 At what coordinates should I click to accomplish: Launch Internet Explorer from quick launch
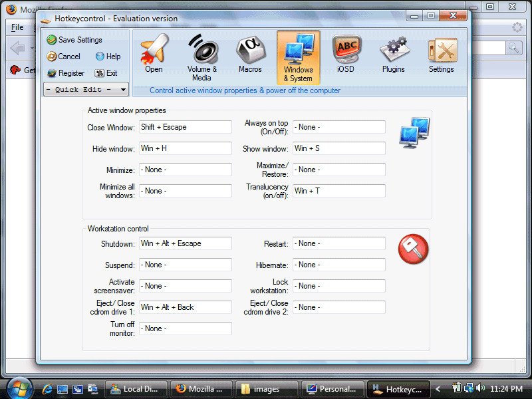[x=47, y=389]
